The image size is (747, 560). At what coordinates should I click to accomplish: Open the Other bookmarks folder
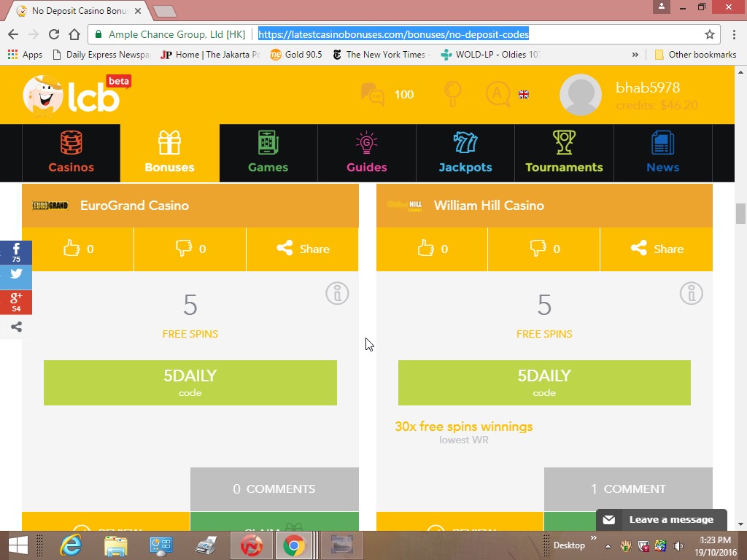click(695, 55)
